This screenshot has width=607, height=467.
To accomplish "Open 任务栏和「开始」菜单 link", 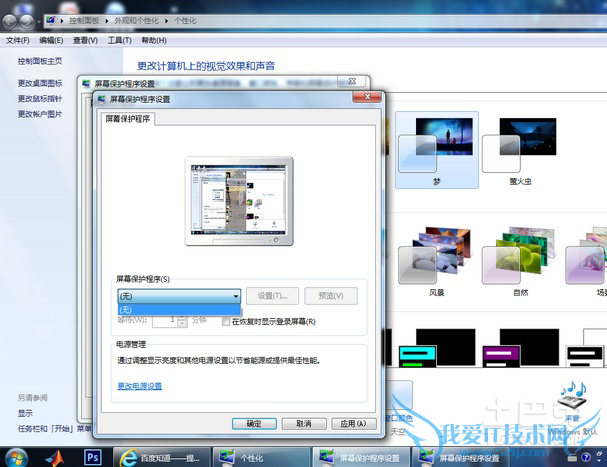I will pos(55,429).
